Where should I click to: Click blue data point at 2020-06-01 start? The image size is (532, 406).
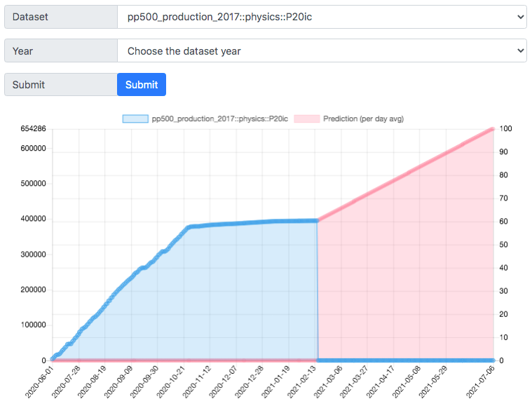pos(53,359)
